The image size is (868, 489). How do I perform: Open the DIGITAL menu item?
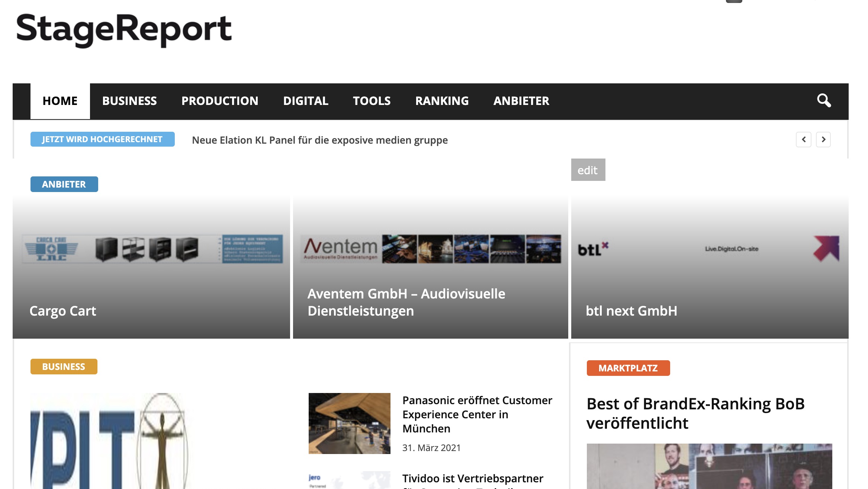tap(306, 101)
